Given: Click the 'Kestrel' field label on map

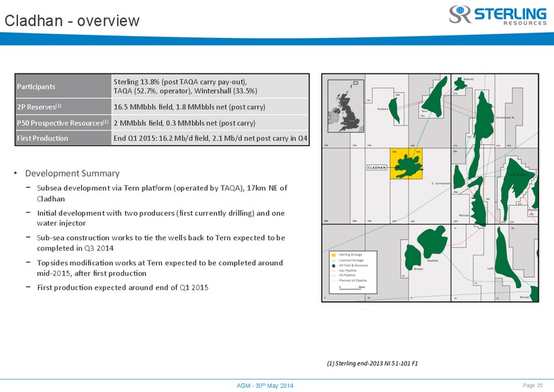Looking at the screenshot, I should (469, 79).
